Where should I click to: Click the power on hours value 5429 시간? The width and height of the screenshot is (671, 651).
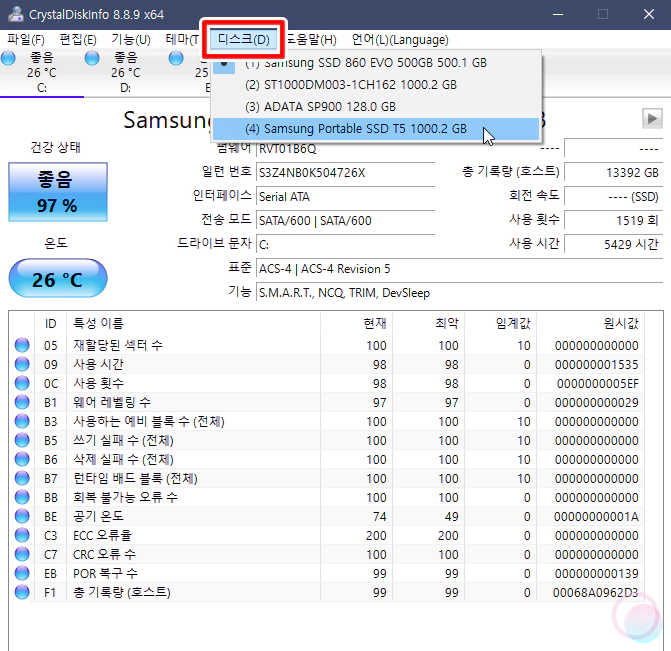pyautogui.click(x=613, y=244)
